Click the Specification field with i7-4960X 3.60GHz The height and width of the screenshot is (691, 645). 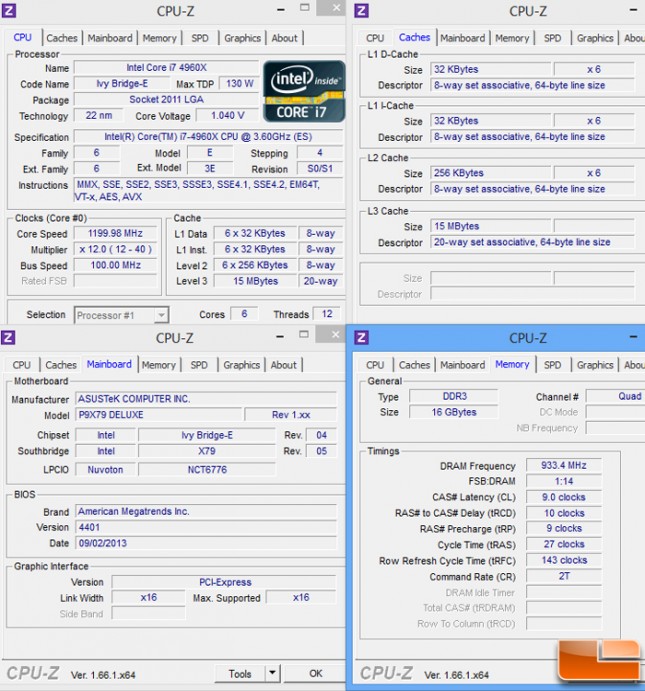tap(208, 137)
